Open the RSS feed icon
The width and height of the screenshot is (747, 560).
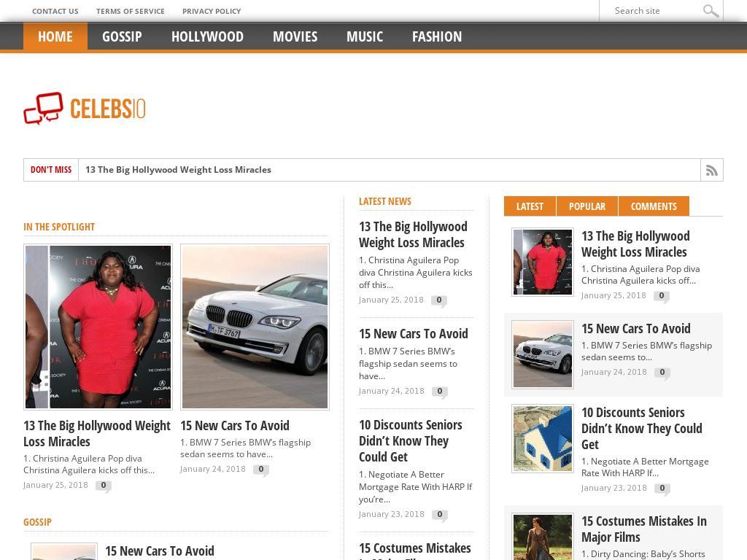point(712,170)
